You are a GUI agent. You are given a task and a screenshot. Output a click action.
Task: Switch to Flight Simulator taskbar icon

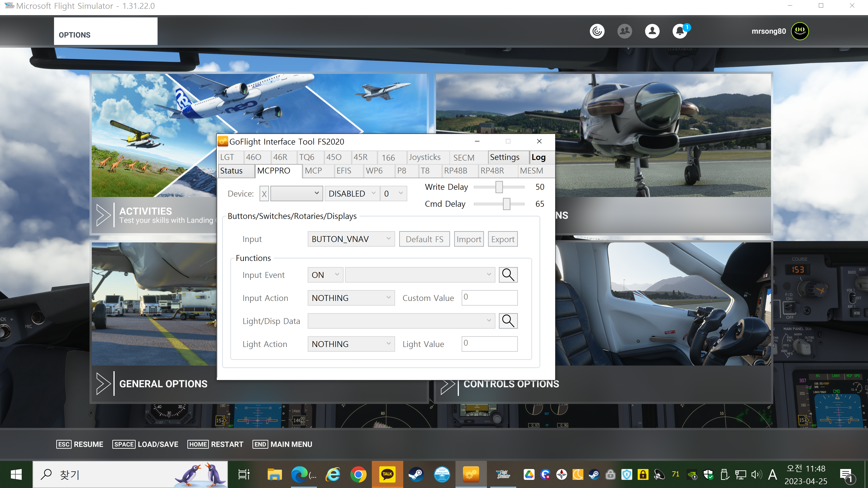click(503, 474)
